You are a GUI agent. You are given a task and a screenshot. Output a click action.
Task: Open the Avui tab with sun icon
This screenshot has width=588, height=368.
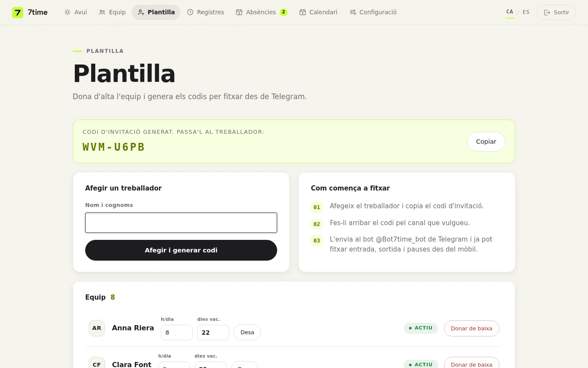click(67, 12)
